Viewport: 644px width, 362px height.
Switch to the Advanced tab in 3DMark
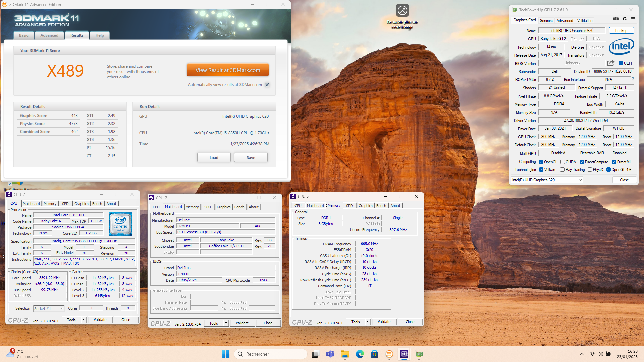point(49,35)
